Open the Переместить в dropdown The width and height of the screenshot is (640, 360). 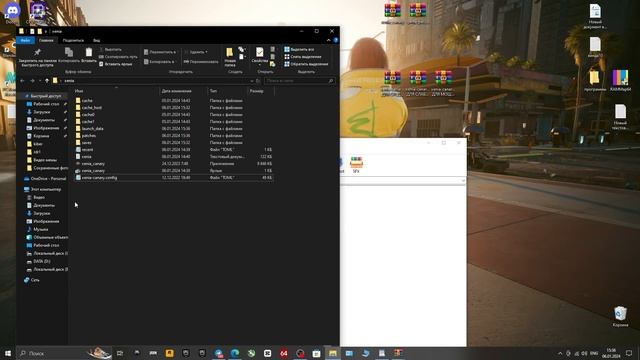(x=160, y=52)
